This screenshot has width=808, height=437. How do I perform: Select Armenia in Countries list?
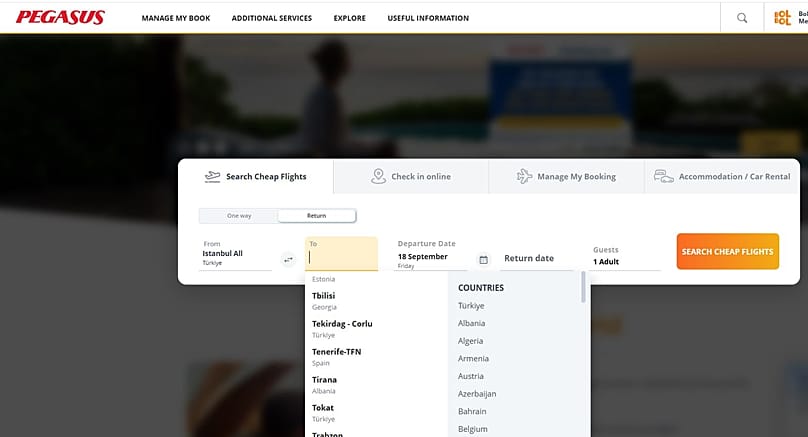pos(473,358)
